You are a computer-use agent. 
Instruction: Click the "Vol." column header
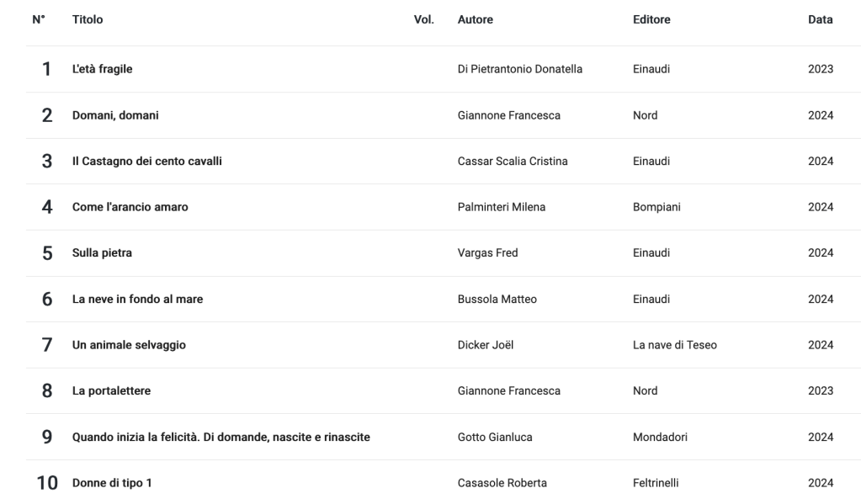click(x=424, y=20)
